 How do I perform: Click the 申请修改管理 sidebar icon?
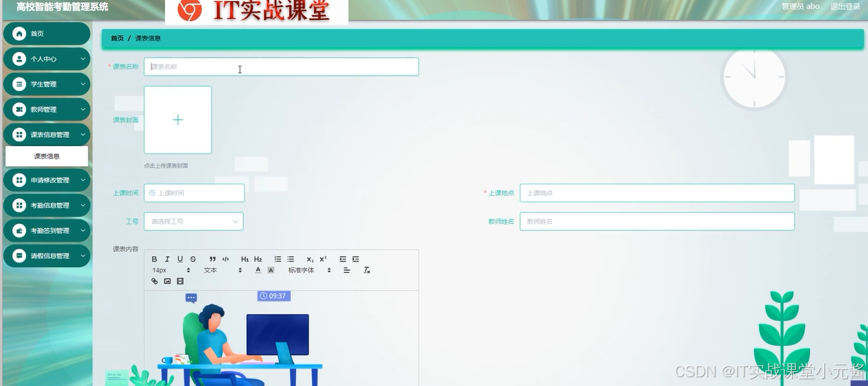(19, 180)
